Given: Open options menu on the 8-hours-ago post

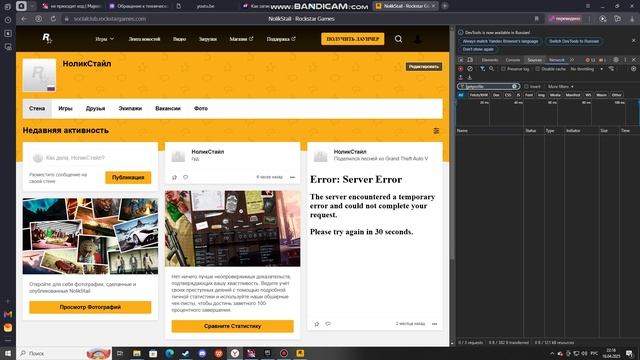Looking at the screenshot, I should pyautogui.click(x=292, y=177).
